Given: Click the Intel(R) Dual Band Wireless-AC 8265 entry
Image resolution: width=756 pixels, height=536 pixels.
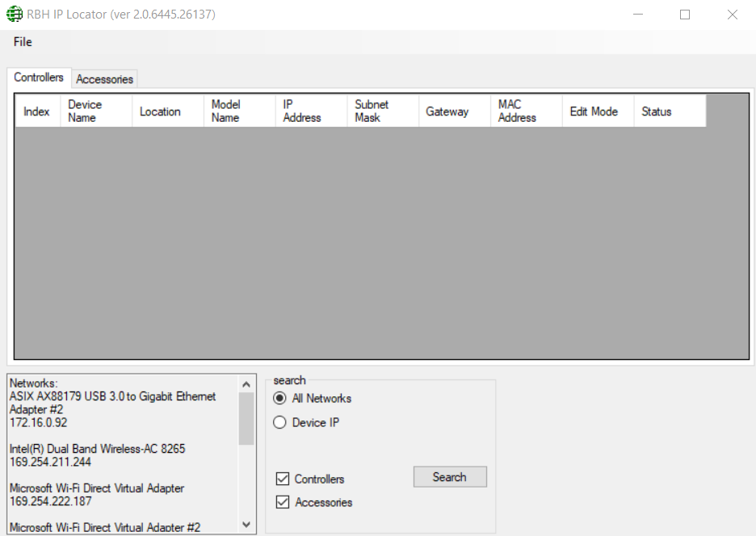Looking at the screenshot, I should tap(98, 449).
